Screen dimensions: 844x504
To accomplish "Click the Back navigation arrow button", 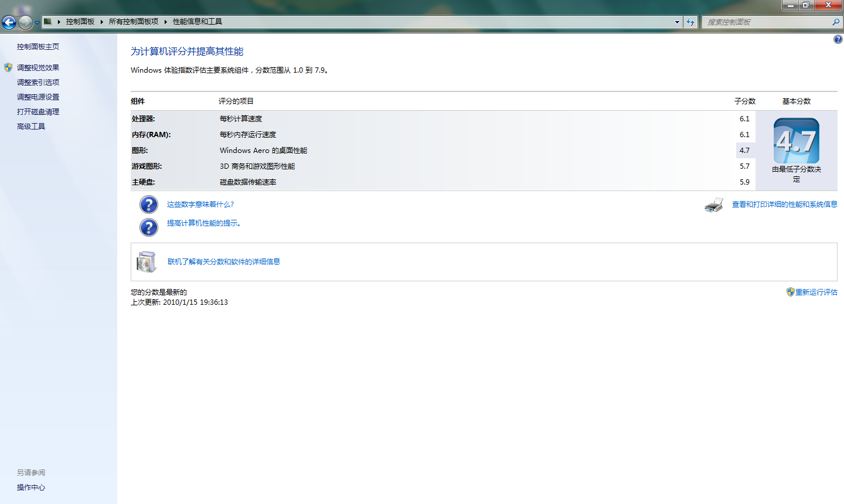I will (9, 22).
